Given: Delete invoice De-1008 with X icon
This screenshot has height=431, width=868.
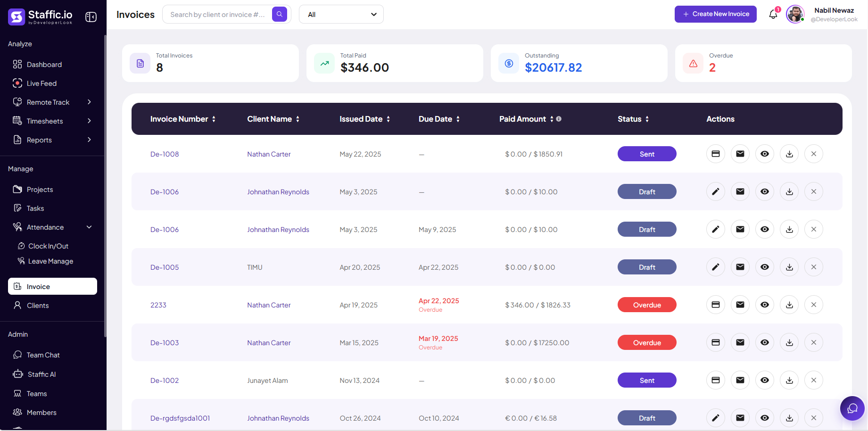Looking at the screenshot, I should tap(814, 154).
